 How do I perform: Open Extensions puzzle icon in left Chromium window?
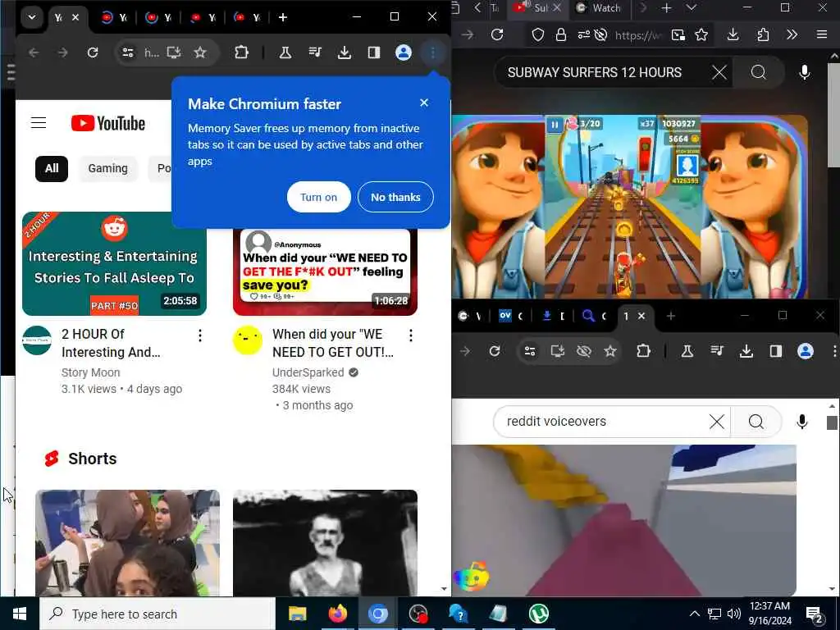click(x=242, y=52)
